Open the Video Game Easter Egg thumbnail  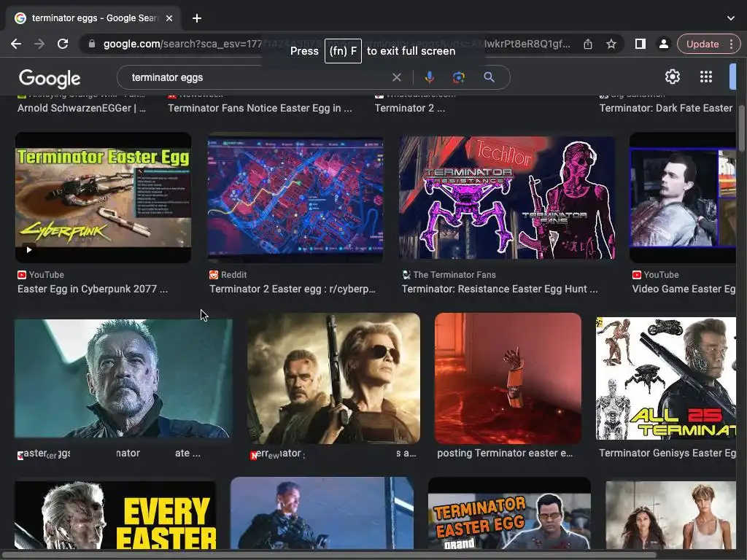click(683, 198)
